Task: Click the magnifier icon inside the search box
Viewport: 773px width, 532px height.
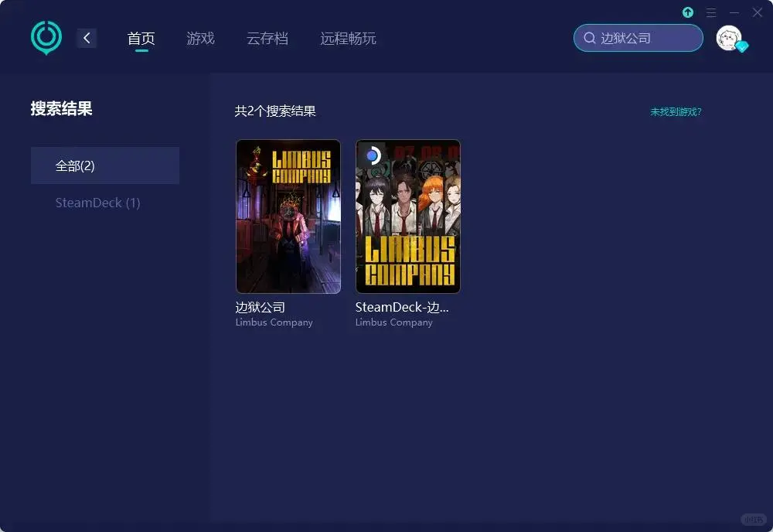Action: pos(590,37)
